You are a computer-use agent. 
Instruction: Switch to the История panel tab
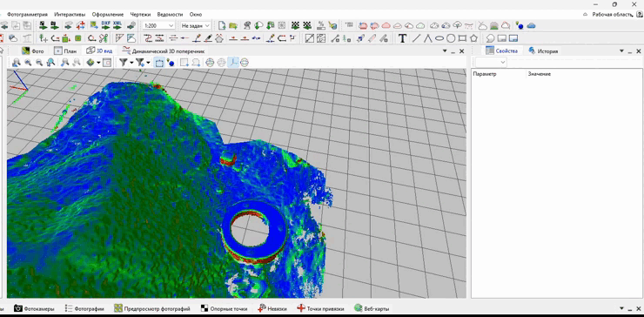tap(543, 51)
